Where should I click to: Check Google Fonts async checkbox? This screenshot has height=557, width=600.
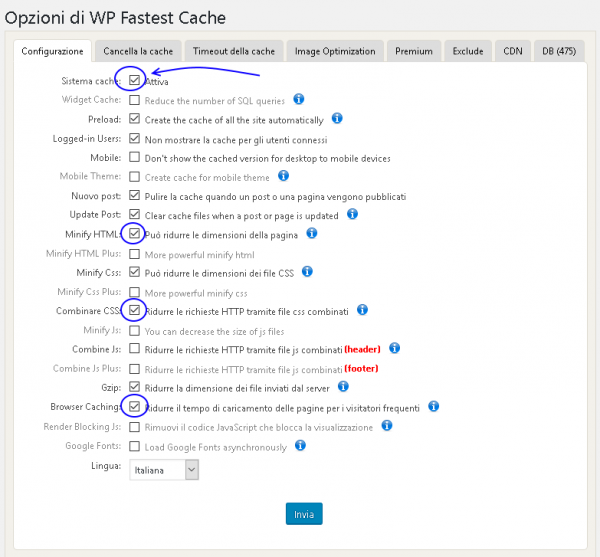[x=134, y=446]
